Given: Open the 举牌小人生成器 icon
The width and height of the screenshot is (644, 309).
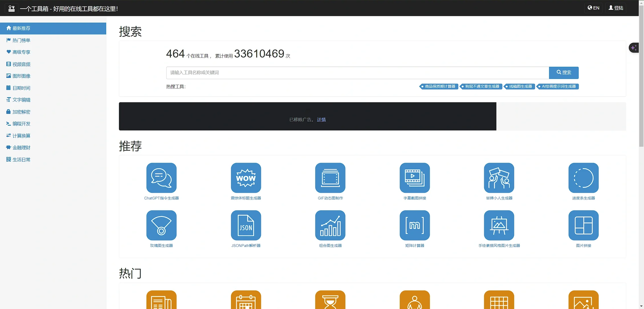Looking at the screenshot, I should [499, 178].
